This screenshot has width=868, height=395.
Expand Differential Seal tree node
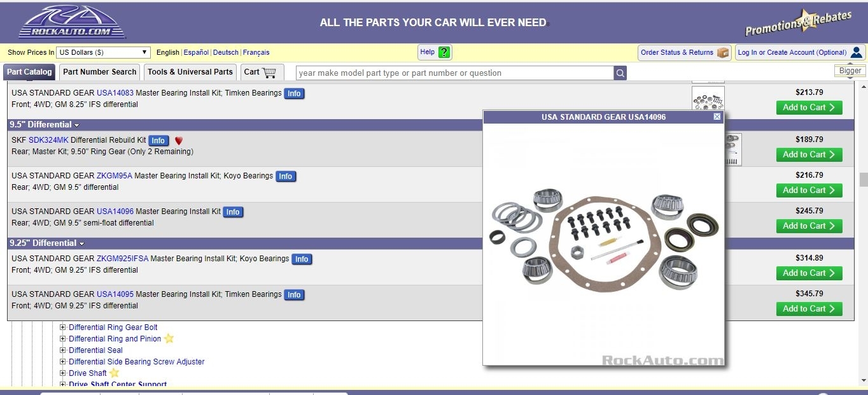coord(63,350)
